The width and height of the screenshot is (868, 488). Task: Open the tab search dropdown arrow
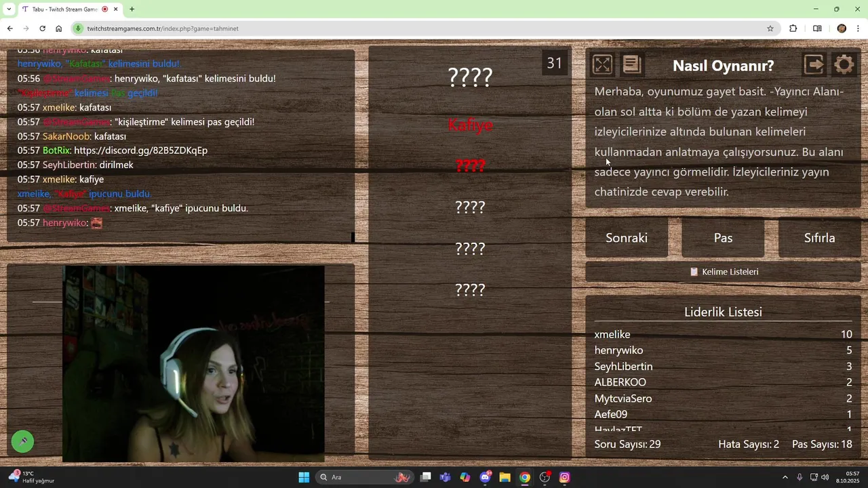[9, 9]
